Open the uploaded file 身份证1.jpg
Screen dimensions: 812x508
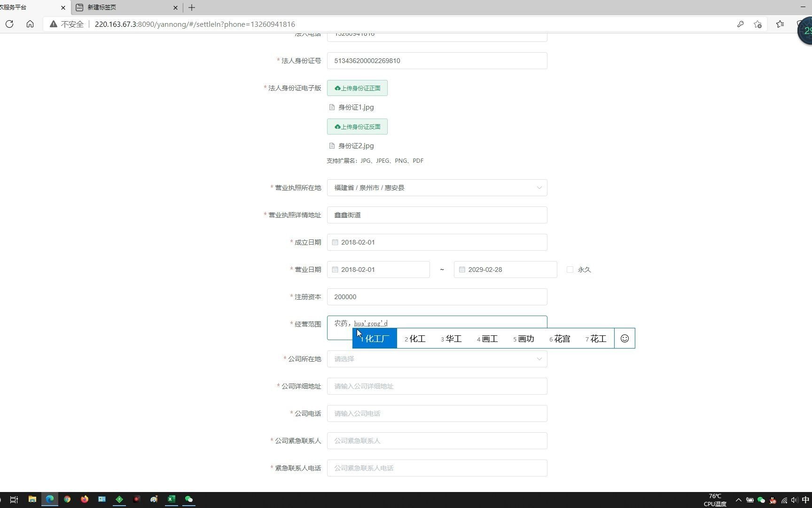356,107
